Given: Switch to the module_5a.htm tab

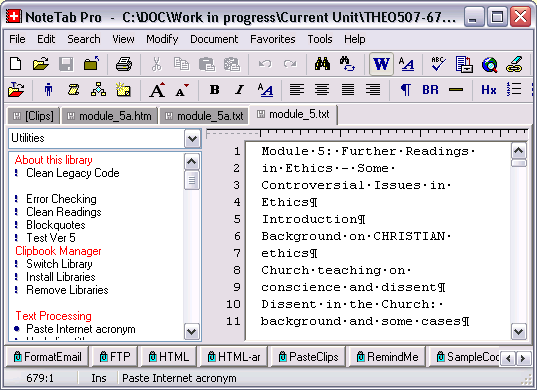Looking at the screenshot, I should click(109, 116).
